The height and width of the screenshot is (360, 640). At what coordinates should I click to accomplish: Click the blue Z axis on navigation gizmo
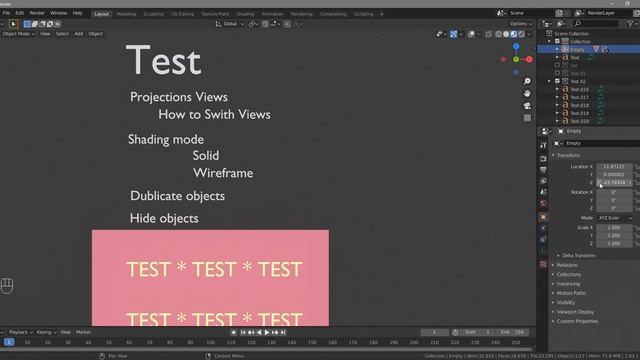[x=516, y=47]
